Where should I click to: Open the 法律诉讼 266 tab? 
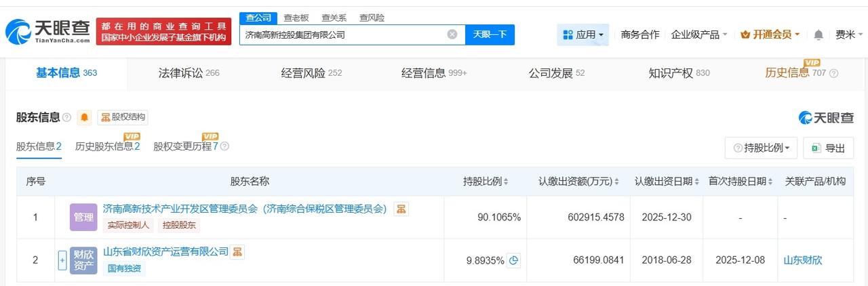pyautogui.click(x=189, y=73)
